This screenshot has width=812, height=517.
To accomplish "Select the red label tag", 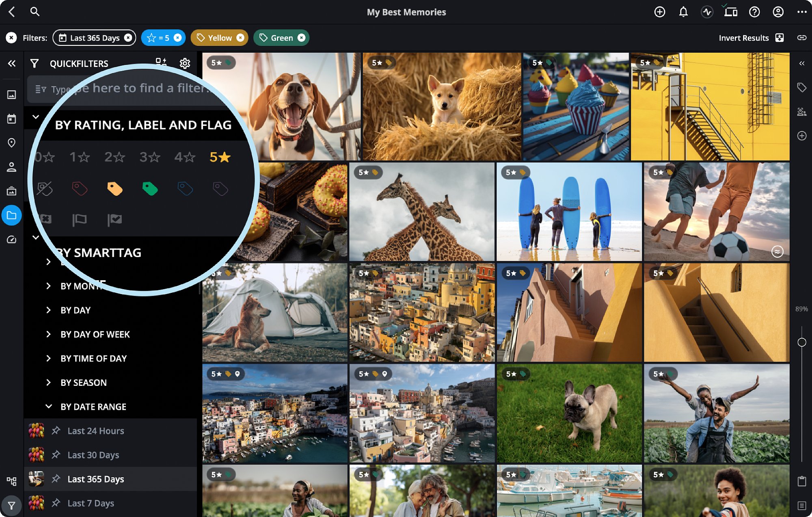I will (80, 188).
